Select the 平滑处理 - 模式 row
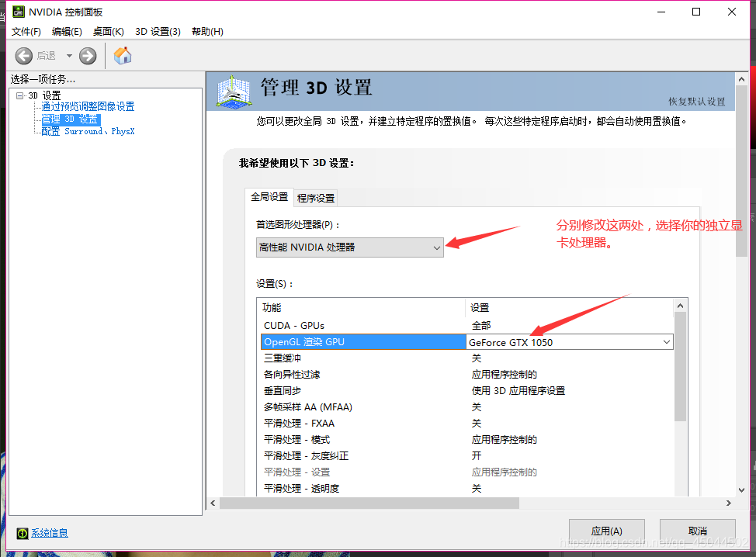Viewport: 756px width, 557px height. 466,440
